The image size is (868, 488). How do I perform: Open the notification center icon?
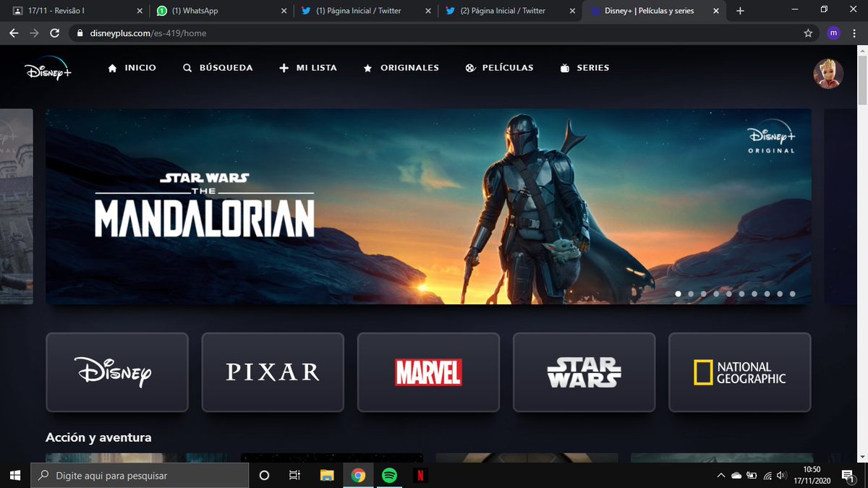point(848,475)
